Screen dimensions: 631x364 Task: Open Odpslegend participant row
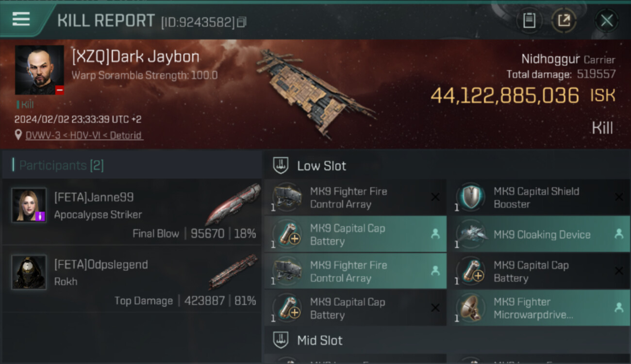pos(132,279)
